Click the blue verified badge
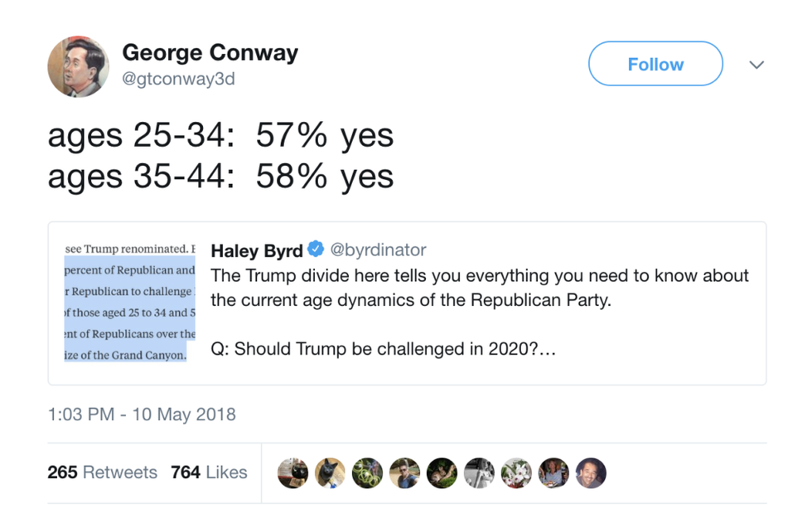812x509 pixels. (316, 250)
